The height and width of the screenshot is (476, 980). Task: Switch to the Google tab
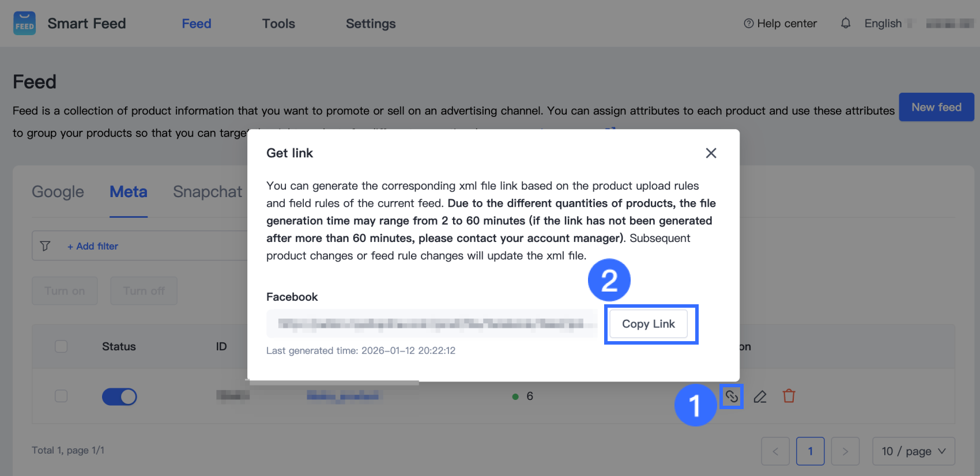(x=58, y=192)
